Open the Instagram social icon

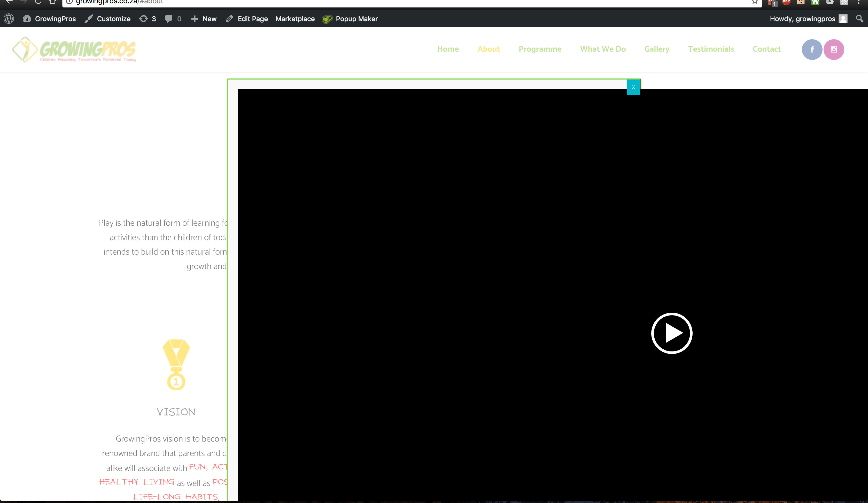834,50
